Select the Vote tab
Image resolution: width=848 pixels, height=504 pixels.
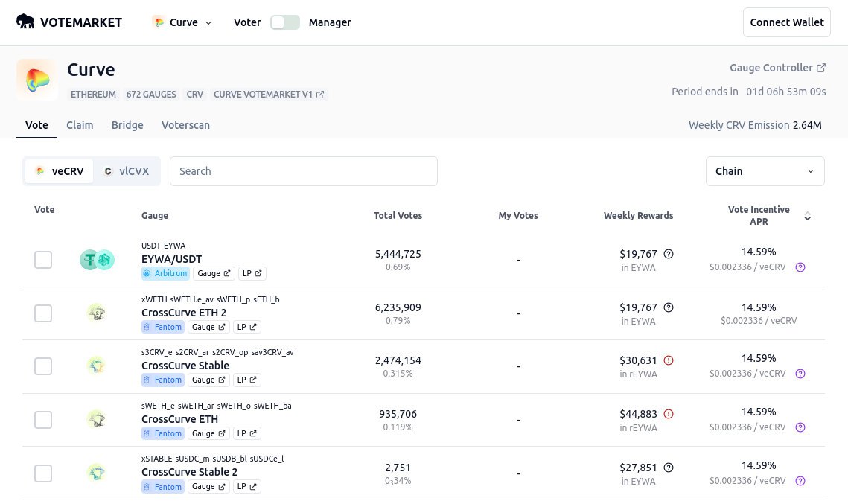pyautogui.click(x=36, y=125)
